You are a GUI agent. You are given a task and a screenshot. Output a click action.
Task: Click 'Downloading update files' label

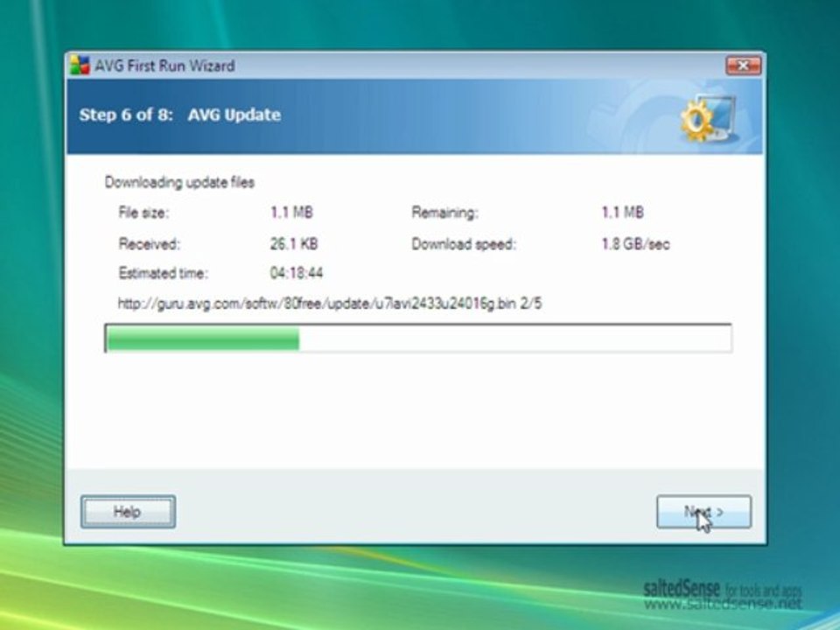click(179, 183)
